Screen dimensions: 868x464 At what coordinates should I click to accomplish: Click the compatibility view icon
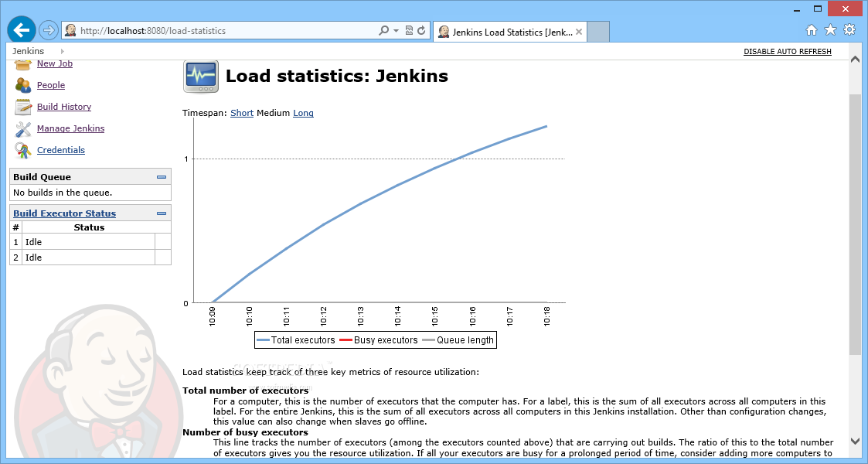coord(409,30)
